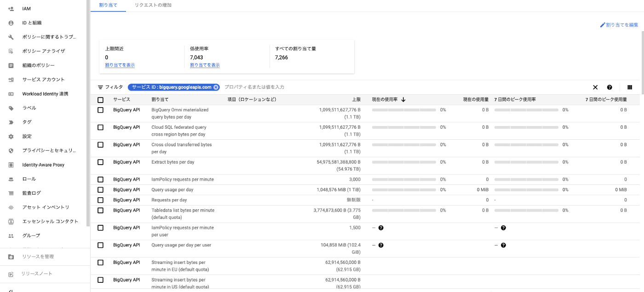Open サービス アカウント in the sidebar
The image size is (644, 292).
click(x=44, y=80)
